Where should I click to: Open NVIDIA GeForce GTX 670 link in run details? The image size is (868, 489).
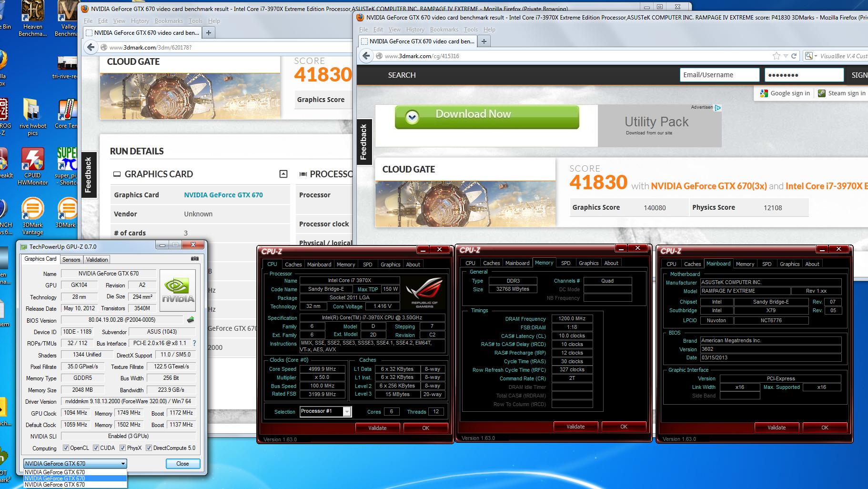click(223, 195)
